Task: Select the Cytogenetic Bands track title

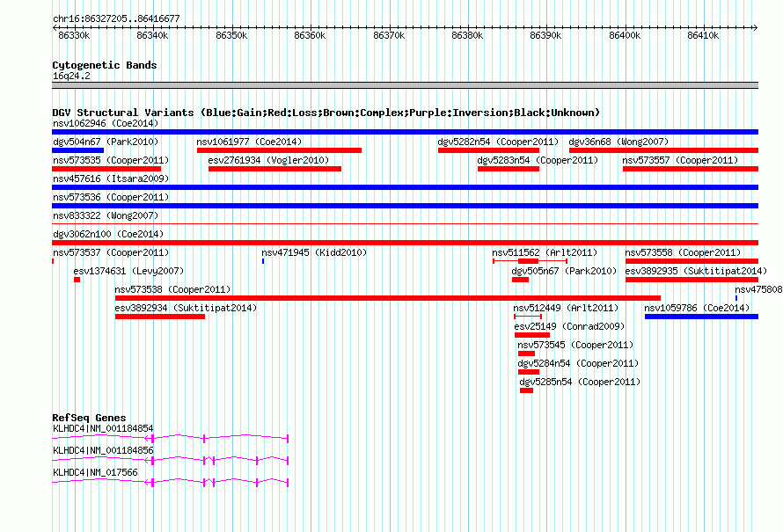Action: click(105, 65)
